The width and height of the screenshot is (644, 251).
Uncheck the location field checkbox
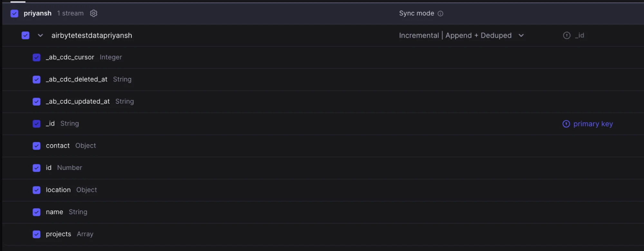coord(37,190)
